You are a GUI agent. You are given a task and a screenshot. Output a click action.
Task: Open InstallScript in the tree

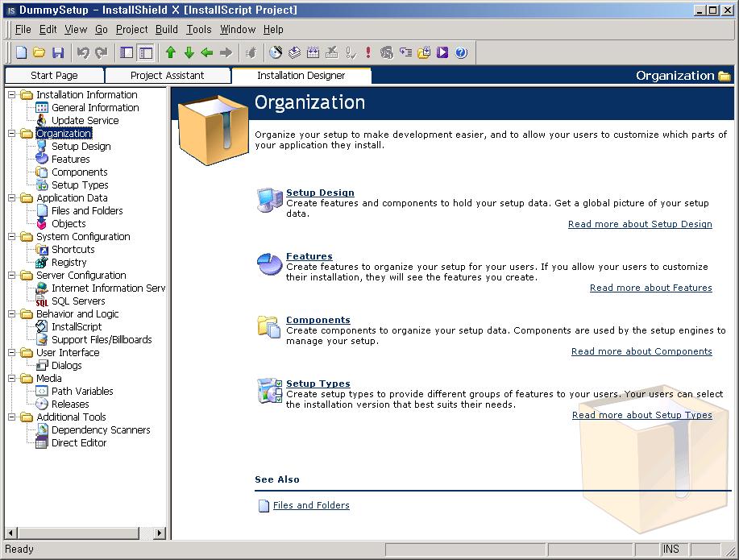[x=77, y=326]
